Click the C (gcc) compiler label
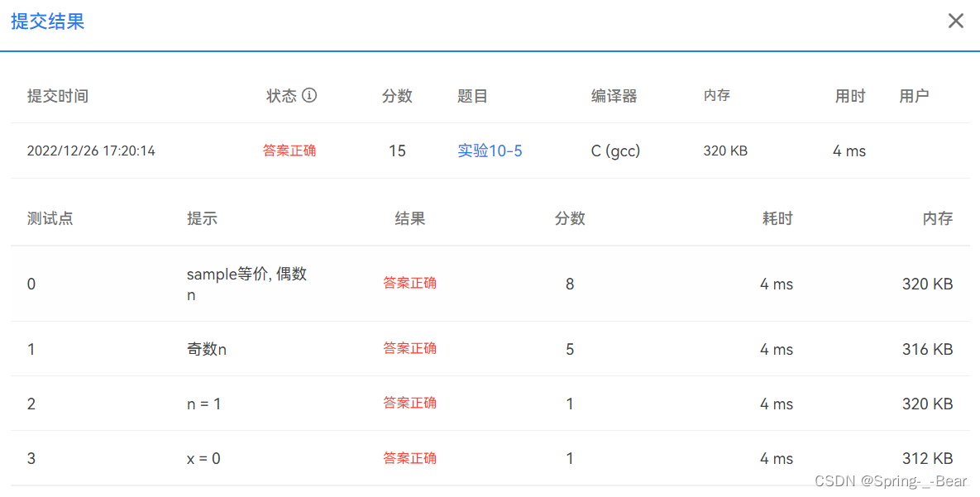 coord(615,151)
